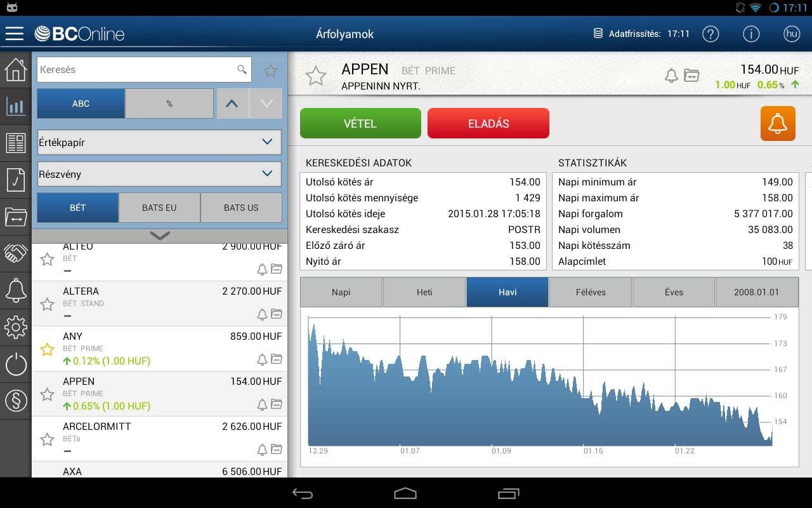Click the bell icon in ALTERA row
The image size is (812, 508).
coord(262,314)
